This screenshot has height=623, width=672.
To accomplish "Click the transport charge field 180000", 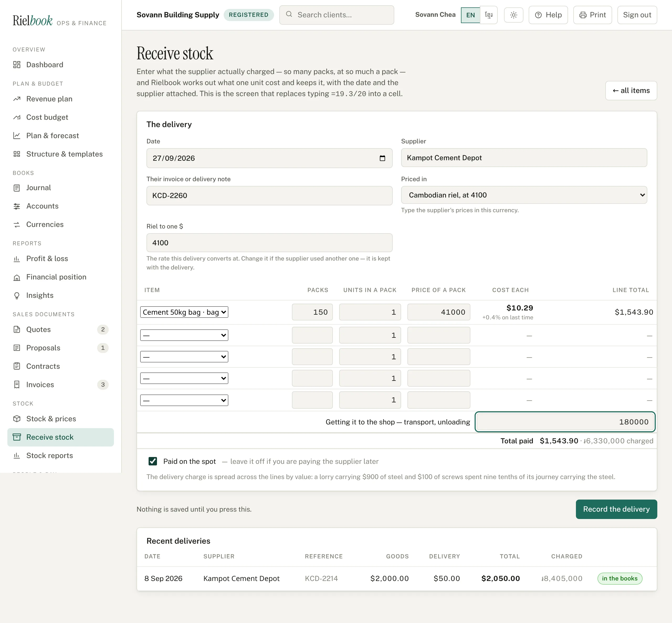I will coord(565,422).
